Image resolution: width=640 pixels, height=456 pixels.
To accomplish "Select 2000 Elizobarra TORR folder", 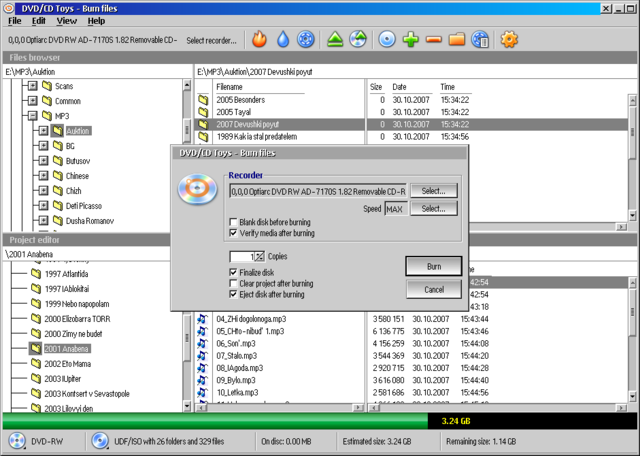I will point(77,319).
